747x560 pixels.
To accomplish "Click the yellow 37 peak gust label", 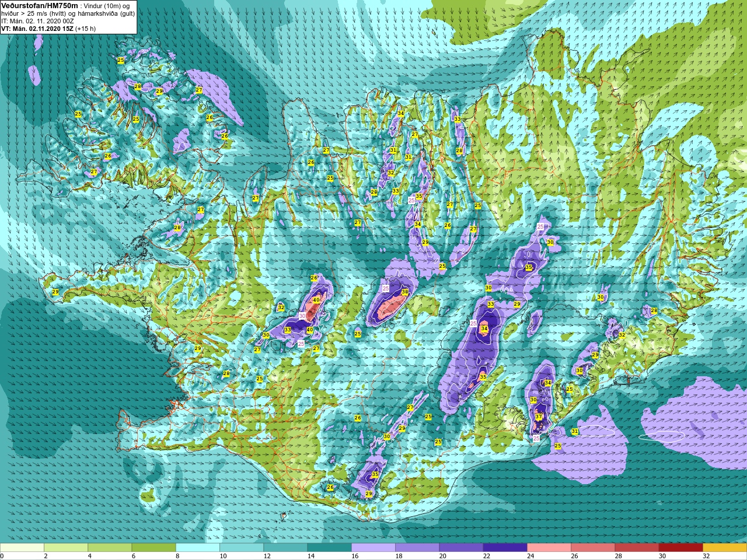I will click(539, 417).
